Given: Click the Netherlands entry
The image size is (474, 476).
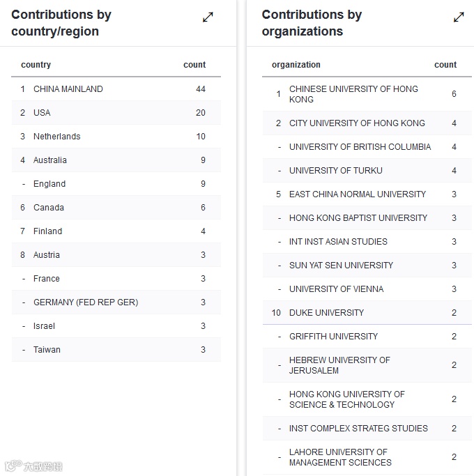Looking at the screenshot, I should coord(57,137).
